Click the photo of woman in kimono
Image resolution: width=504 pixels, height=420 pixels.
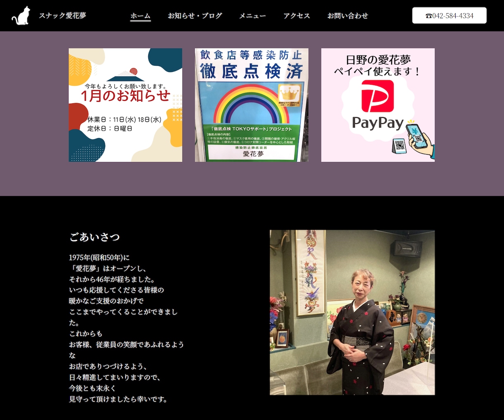(352, 313)
